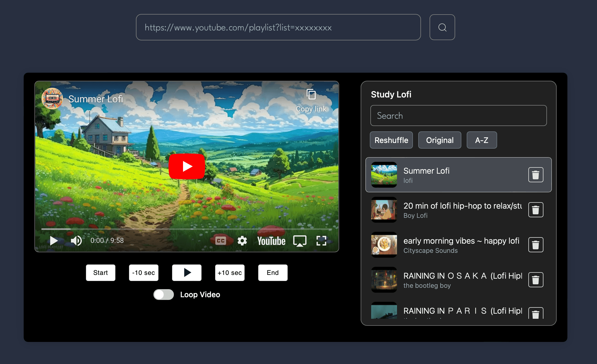The height and width of the screenshot is (364, 597).
Task: Click the big red YouTube play button
Action: click(x=187, y=166)
